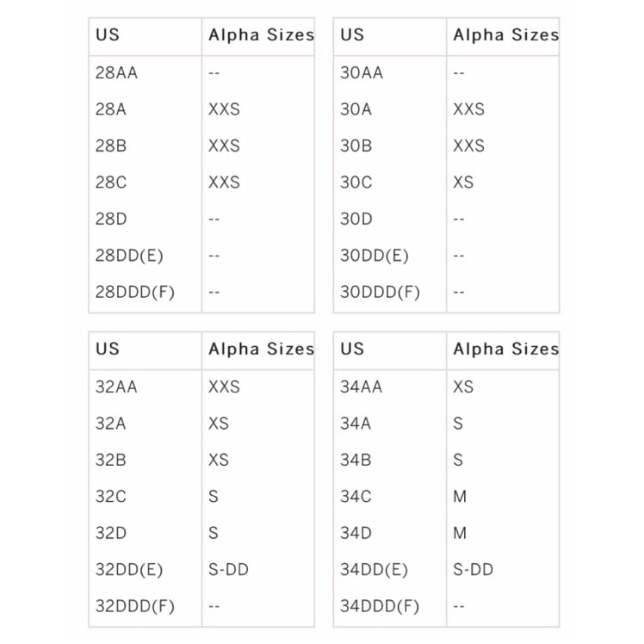Select the XXS value beside 32AA
This screenshot has height=644, width=644.
pos(224,387)
